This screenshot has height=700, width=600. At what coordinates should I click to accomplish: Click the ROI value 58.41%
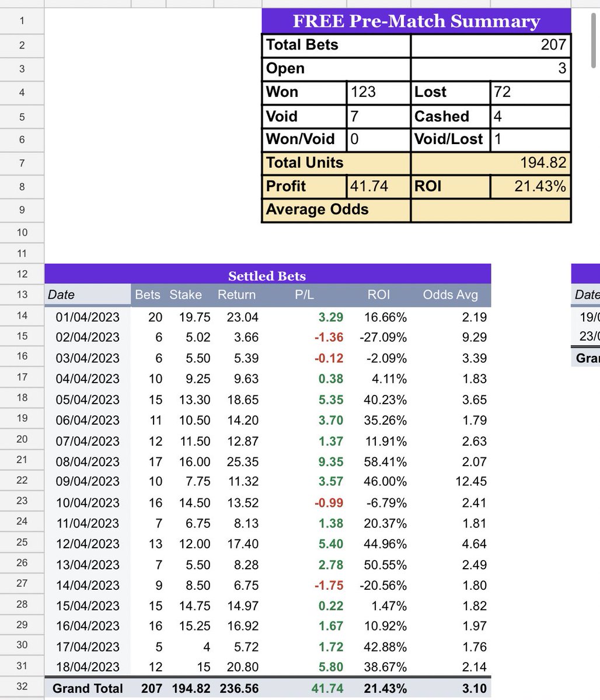(x=385, y=462)
